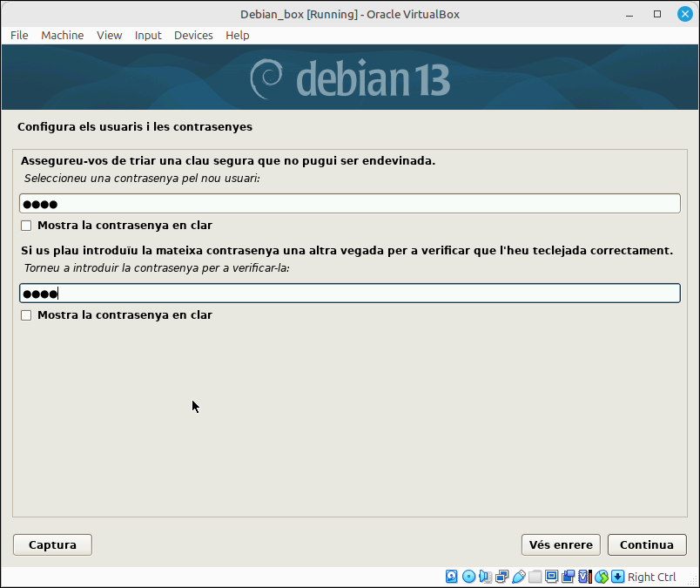Open the Help menu
Image resolution: width=700 pixels, height=588 pixels.
[238, 36]
